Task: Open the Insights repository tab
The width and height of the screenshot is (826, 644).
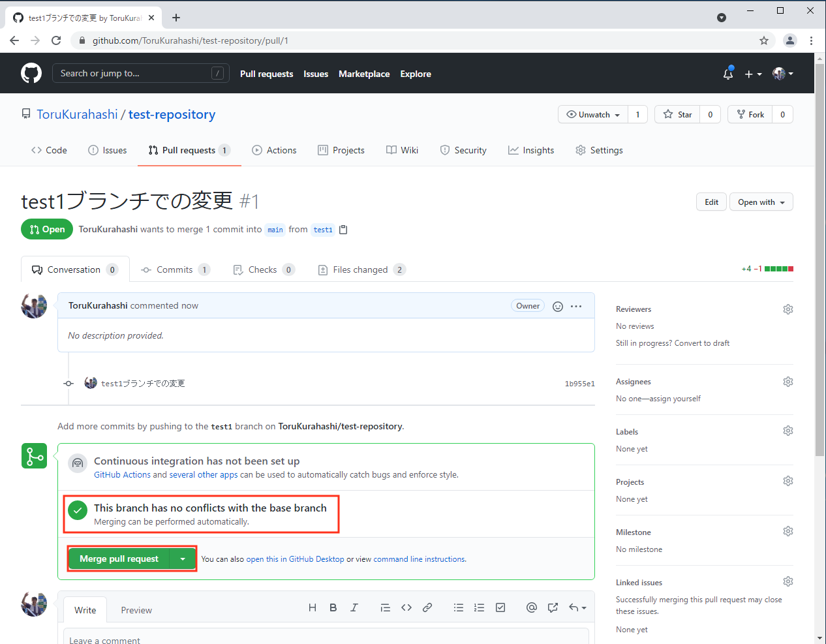Action: coord(531,150)
